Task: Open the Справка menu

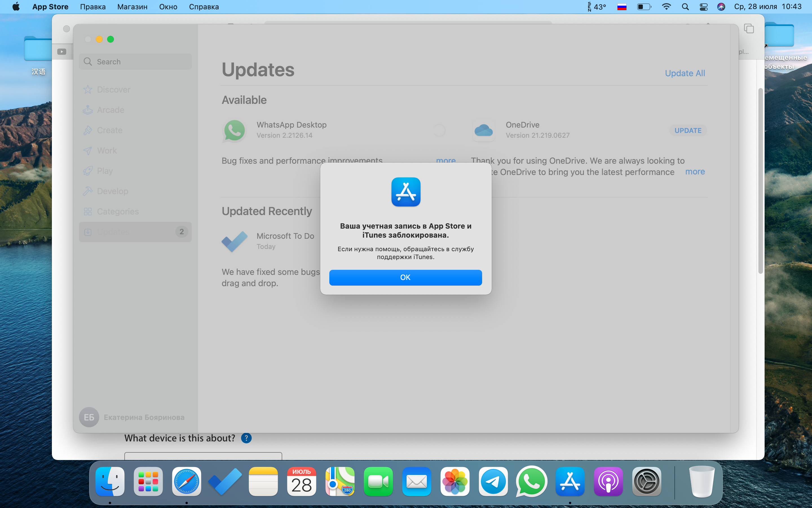Action: click(x=204, y=7)
